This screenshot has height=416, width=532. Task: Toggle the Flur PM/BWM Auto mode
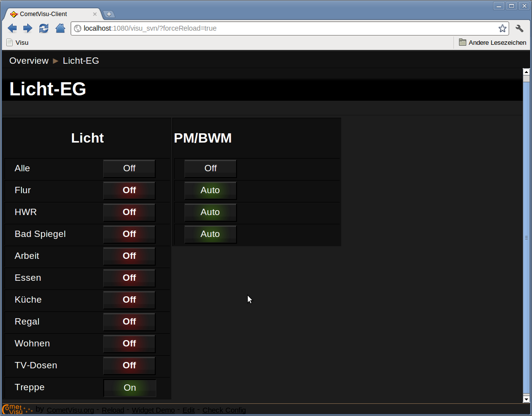coord(210,190)
